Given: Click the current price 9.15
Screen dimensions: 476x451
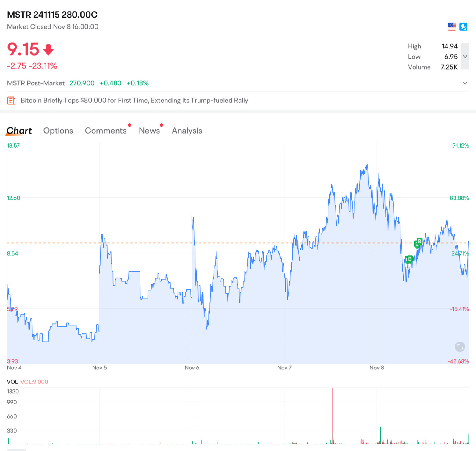Looking at the screenshot, I should pyautogui.click(x=23, y=49).
